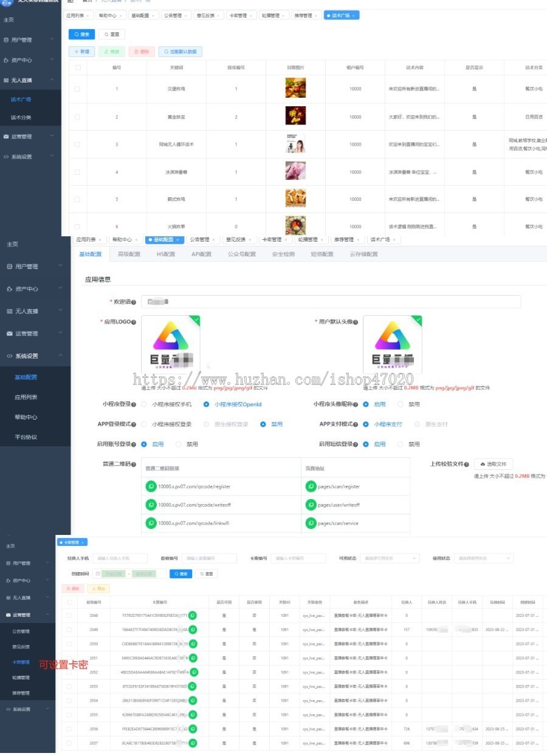
Task: Copy the 10000.x.pv07.com/qrcode/register link icon
Action: (x=151, y=486)
